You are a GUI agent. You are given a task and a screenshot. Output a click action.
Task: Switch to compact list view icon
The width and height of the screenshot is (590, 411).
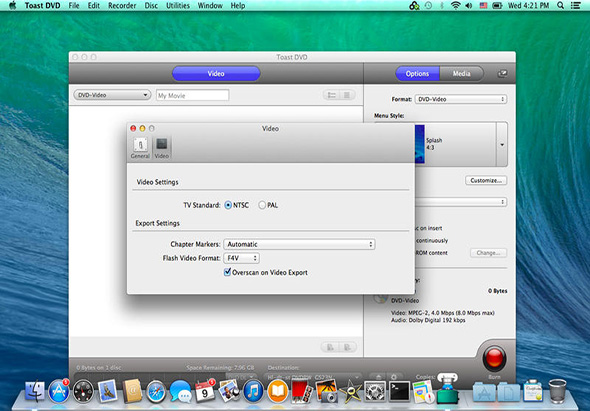pyautogui.click(x=347, y=95)
